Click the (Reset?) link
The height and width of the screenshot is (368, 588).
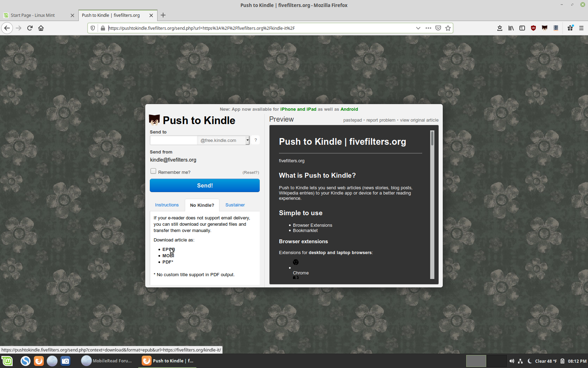(x=251, y=172)
